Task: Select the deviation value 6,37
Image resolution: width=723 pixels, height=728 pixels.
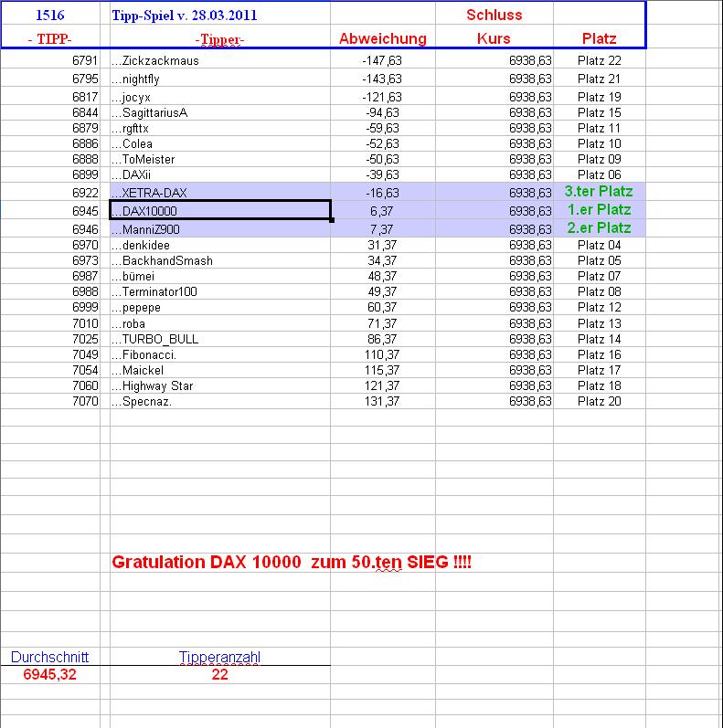Action: coord(382,211)
